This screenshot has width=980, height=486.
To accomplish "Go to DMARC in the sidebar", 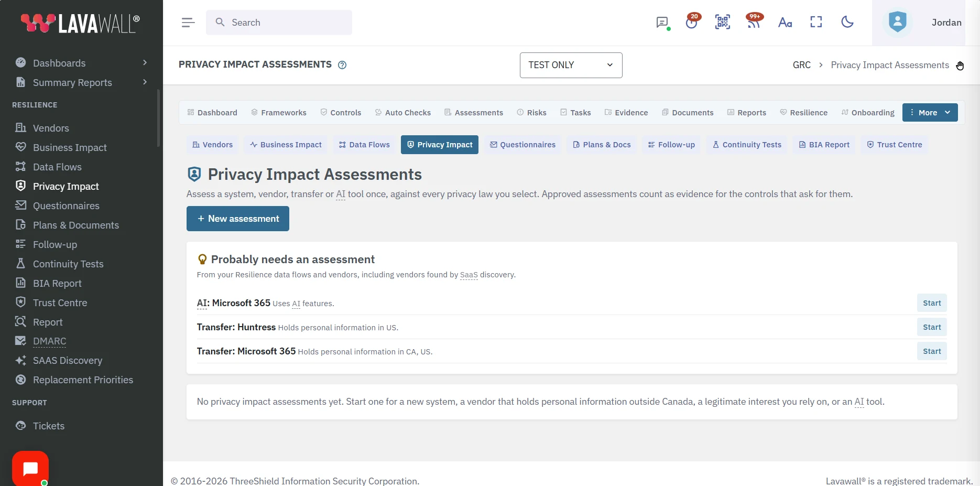I will pyautogui.click(x=49, y=341).
